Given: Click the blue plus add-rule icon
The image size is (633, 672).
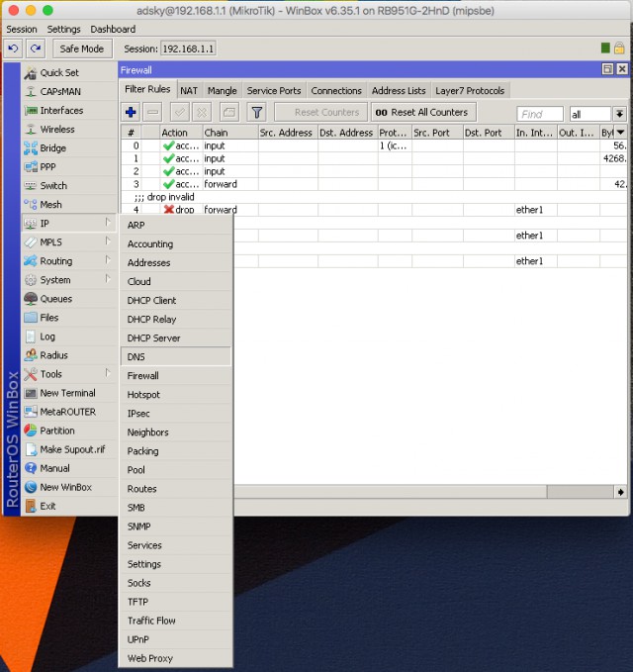Looking at the screenshot, I should pyautogui.click(x=132, y=112).
